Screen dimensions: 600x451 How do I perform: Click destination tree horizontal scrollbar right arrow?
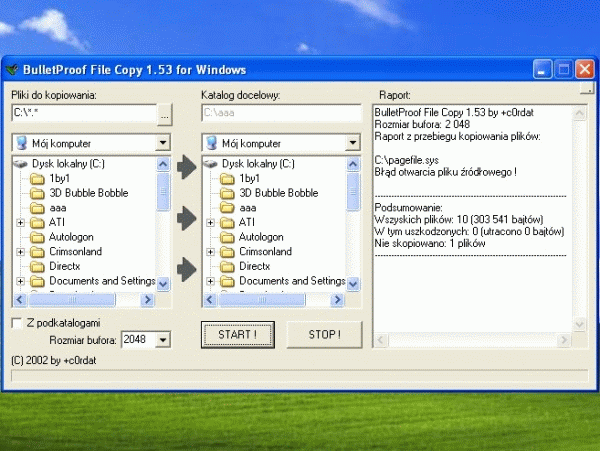click(x=337, y=300)
